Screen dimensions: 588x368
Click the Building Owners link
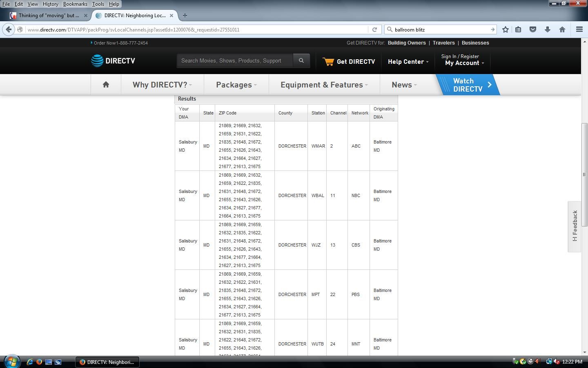(407, 43)
